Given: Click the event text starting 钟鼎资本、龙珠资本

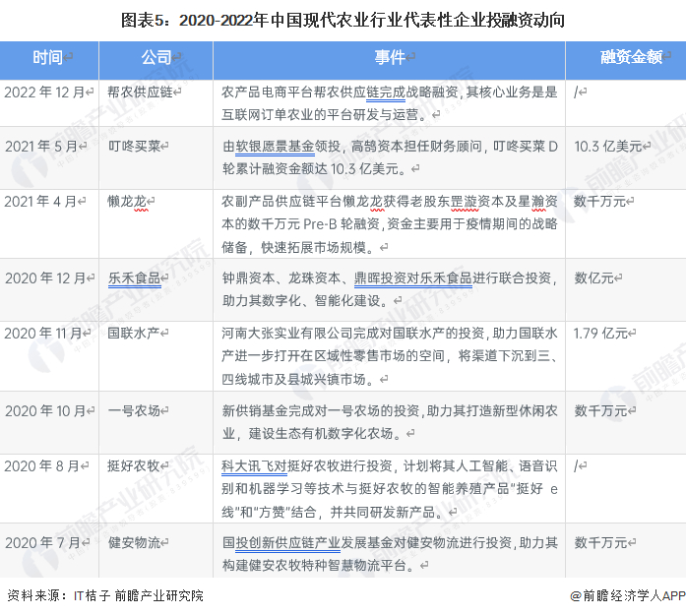Looking at the screenshot, I should click(x=390, y=289).
